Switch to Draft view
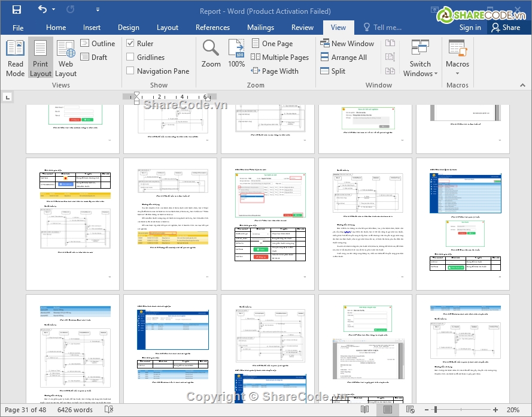This screenshot has width=532, height=417. pyautogui.click(x=94, y=58)
